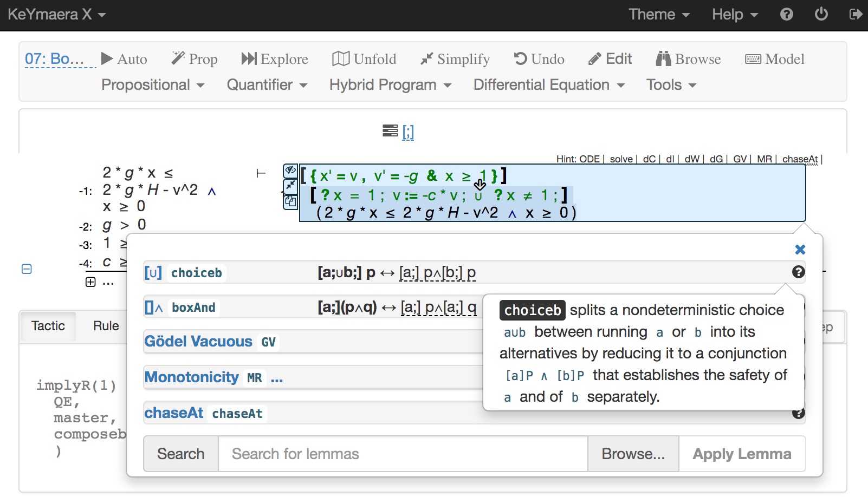Image resolution: width=868 pixels, height=497 pixels.
Task: Switch to the Rule tab
Action: point(106,326)
